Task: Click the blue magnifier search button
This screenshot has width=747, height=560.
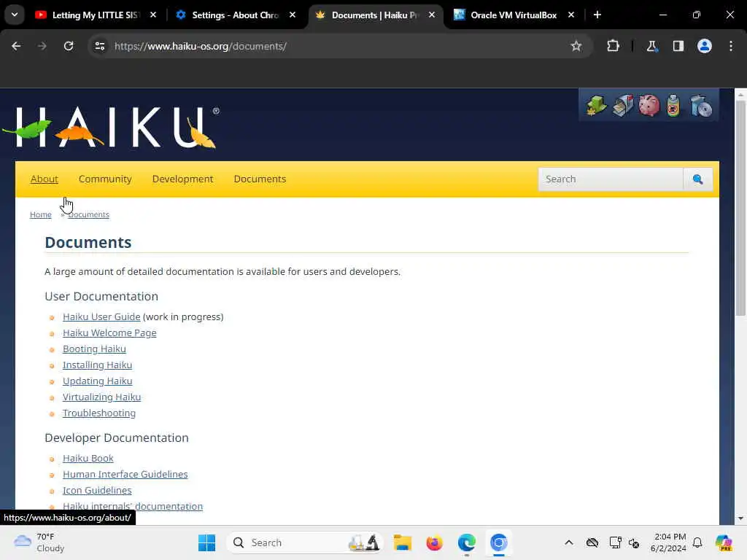Action: point(697,179)
